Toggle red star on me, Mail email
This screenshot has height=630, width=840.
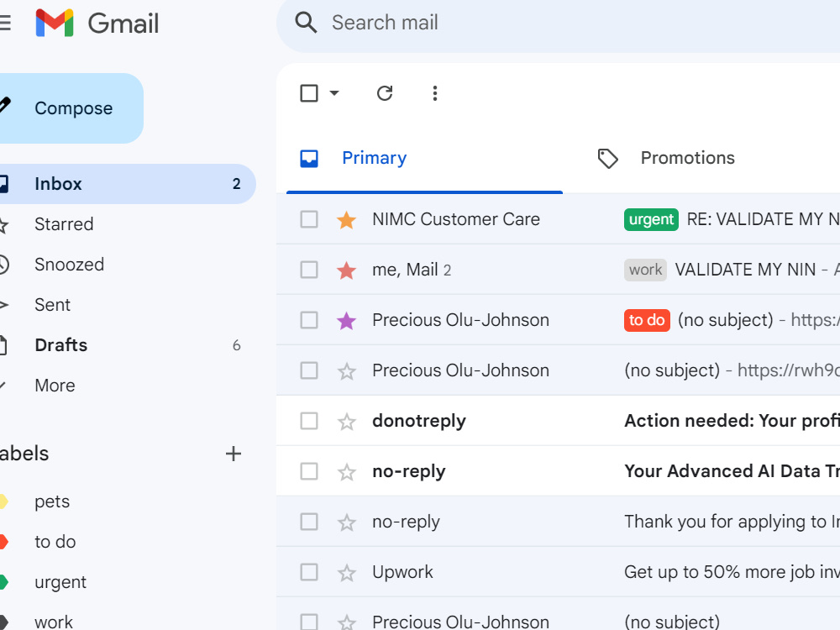pyautogui.click(x=347, y=270)
